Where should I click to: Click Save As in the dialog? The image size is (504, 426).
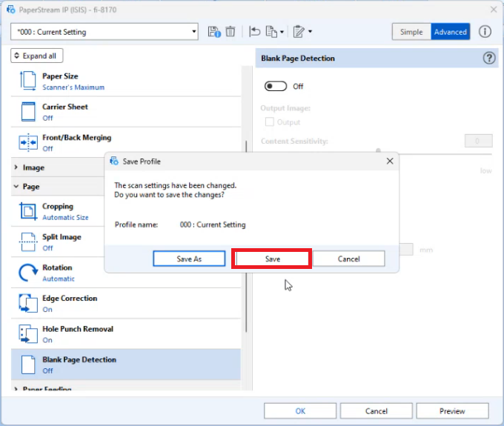coord(189,259)
